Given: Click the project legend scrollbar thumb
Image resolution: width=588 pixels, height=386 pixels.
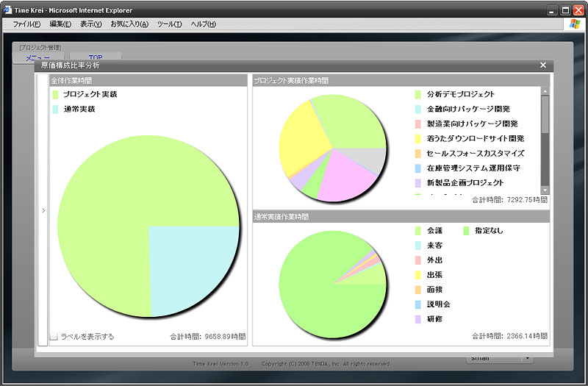Looking at the screenshot, I should (545, 115).
